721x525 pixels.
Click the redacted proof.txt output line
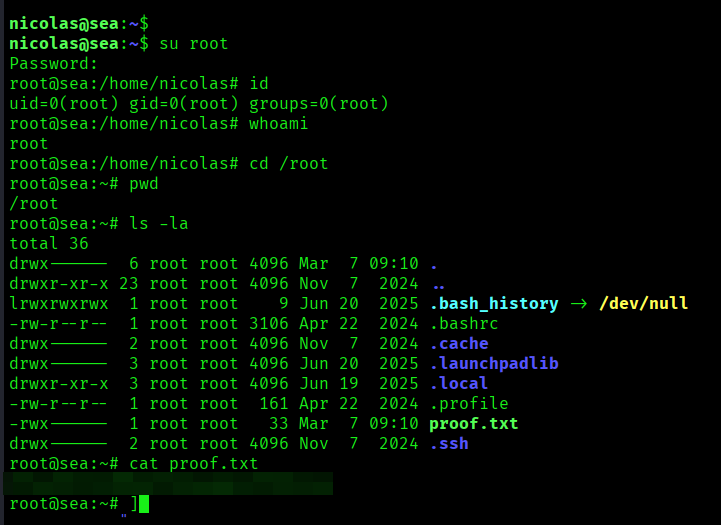pos(170,484)
